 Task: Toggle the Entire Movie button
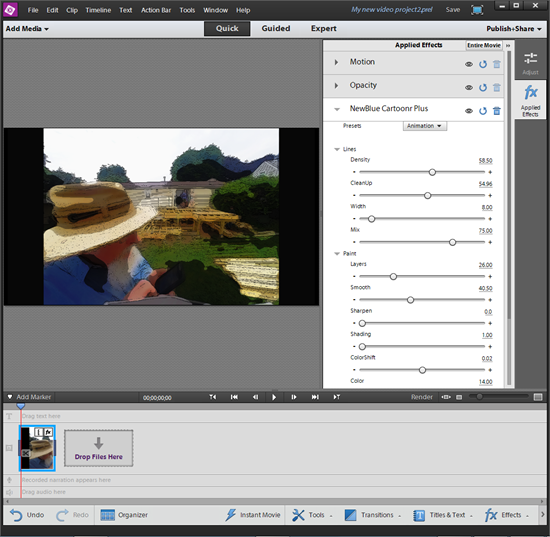coord(484,45)
